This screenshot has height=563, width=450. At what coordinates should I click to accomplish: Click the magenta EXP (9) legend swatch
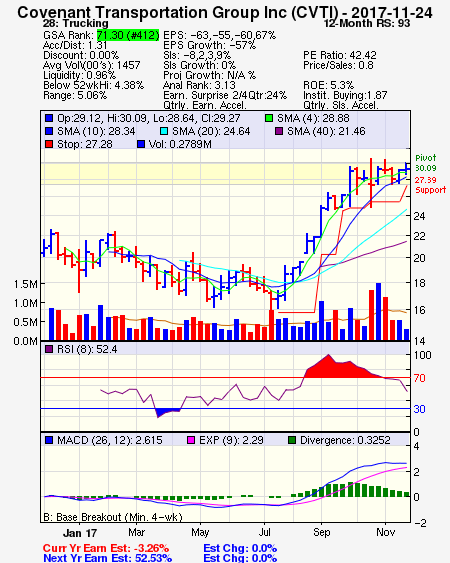tap(191, 440)
